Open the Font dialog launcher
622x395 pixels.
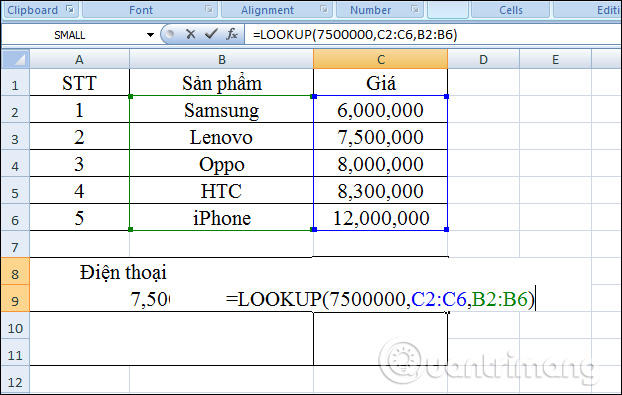[x=209, y=9]
